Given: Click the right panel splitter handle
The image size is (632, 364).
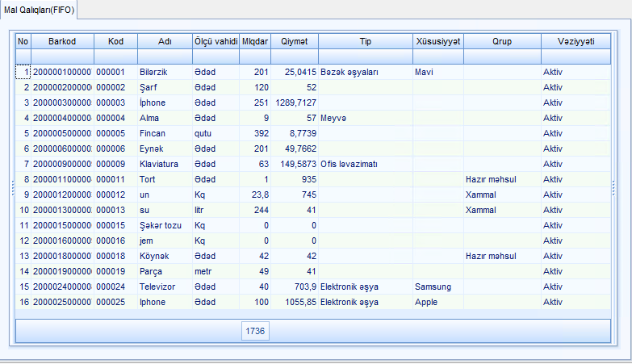Looking at the screenshot, I should pos(615,188).
